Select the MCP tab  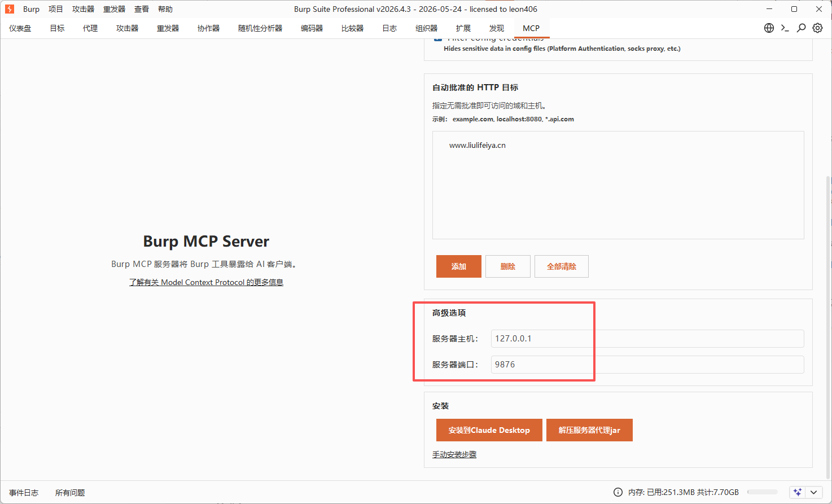[x=531, y=28]
